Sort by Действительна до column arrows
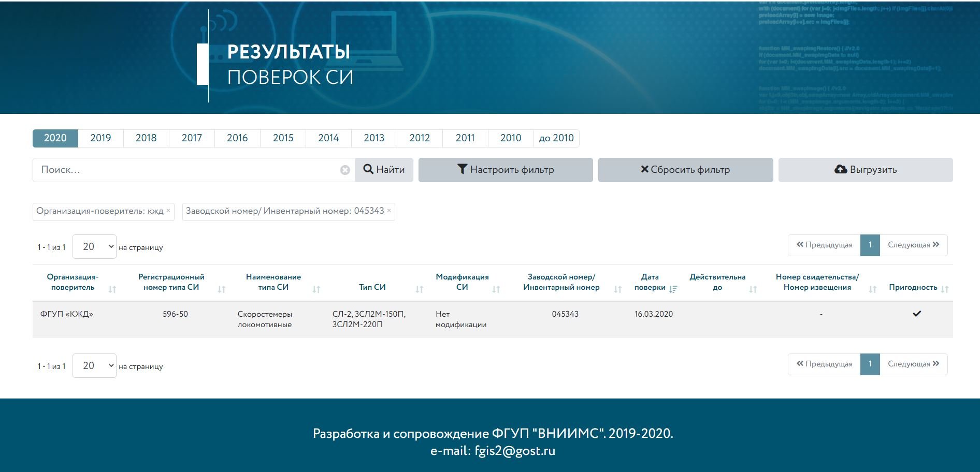This screenshot has width=980, height=472. pyautogui.click(x=753, y=289)
